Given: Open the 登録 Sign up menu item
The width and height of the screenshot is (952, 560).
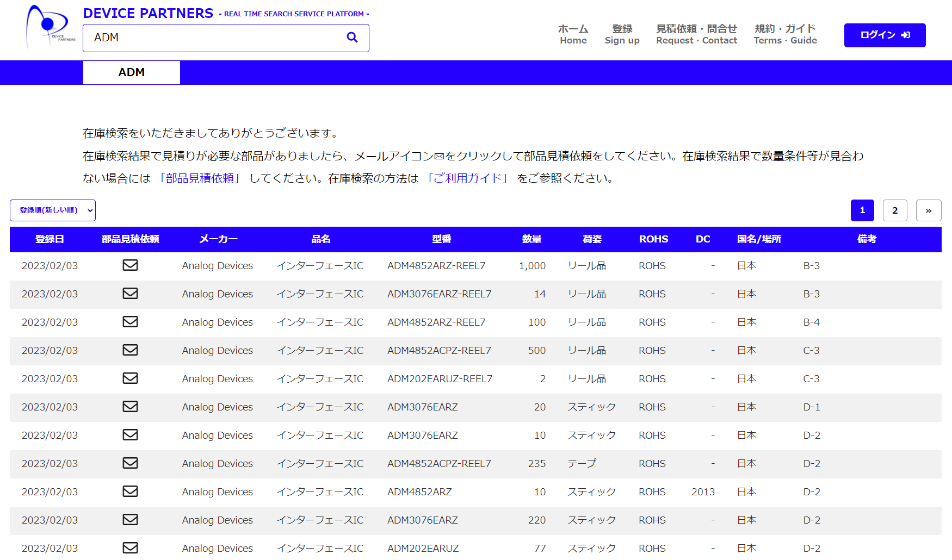Looking at the screenshot, I should (x=622, y=34).
